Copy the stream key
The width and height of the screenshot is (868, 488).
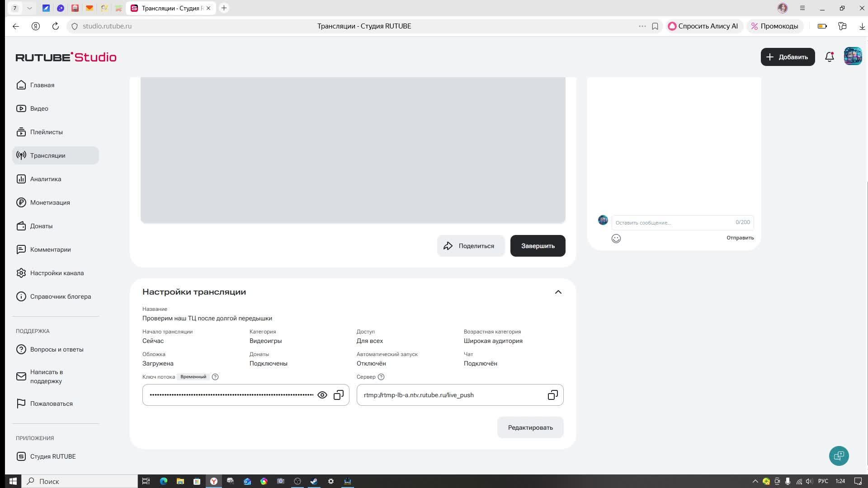coord(338,395)
